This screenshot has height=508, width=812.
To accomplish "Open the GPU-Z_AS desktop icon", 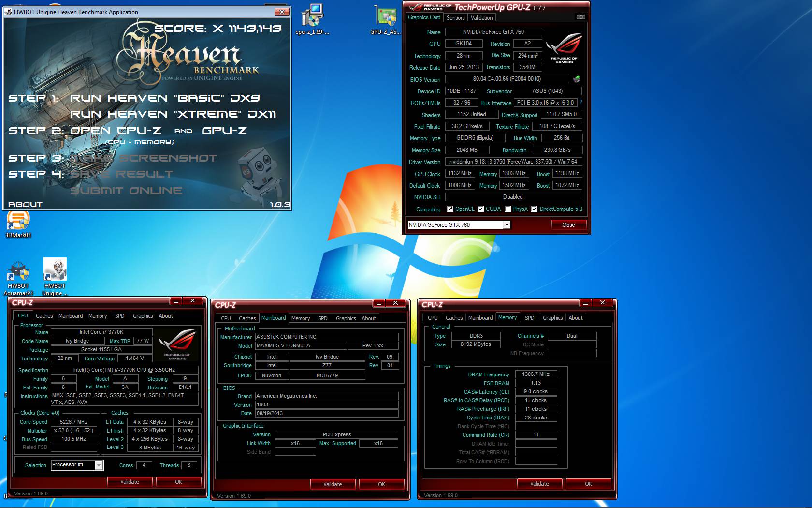I will pos(385,18).
